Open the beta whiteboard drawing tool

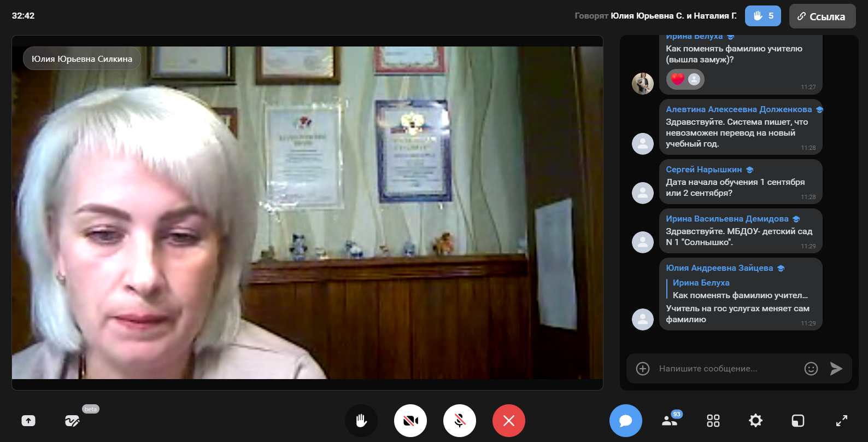[72, 421]
